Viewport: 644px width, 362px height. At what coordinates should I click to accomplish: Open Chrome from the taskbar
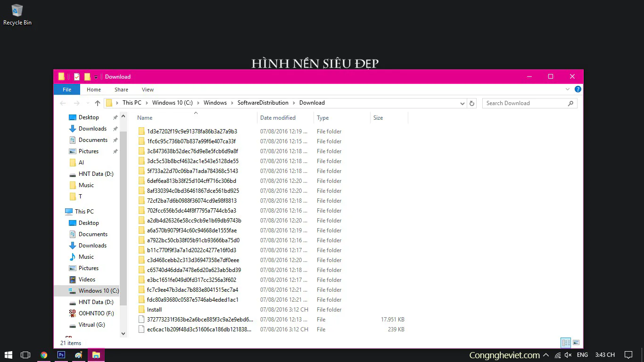point(44,355)
